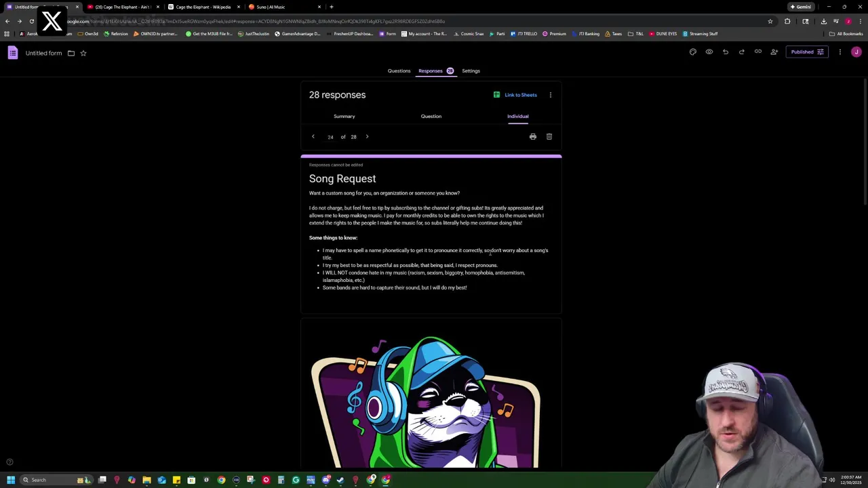
Task: Open the All Bookmarks folder
Action: pos(846,34)
